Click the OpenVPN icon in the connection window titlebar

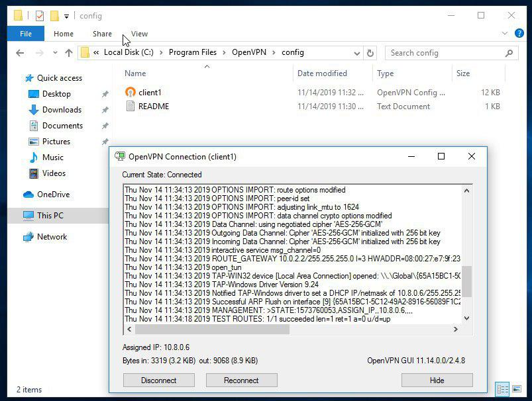point(120,156)
